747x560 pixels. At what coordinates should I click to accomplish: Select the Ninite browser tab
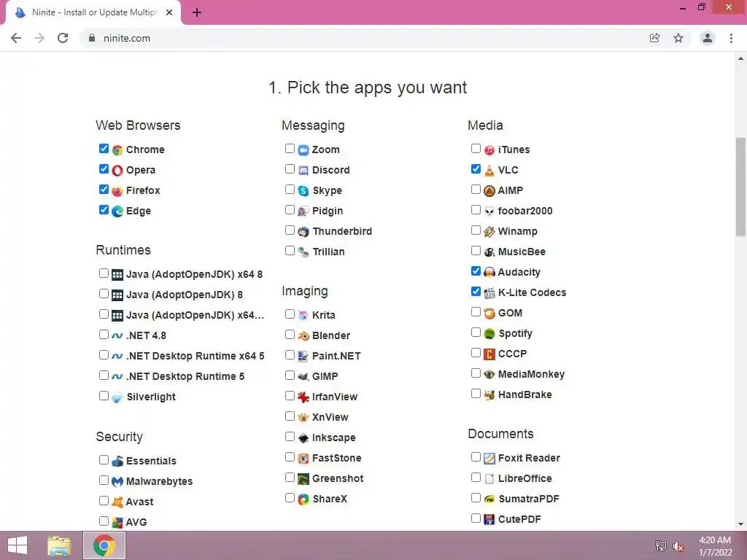point(93,12)
